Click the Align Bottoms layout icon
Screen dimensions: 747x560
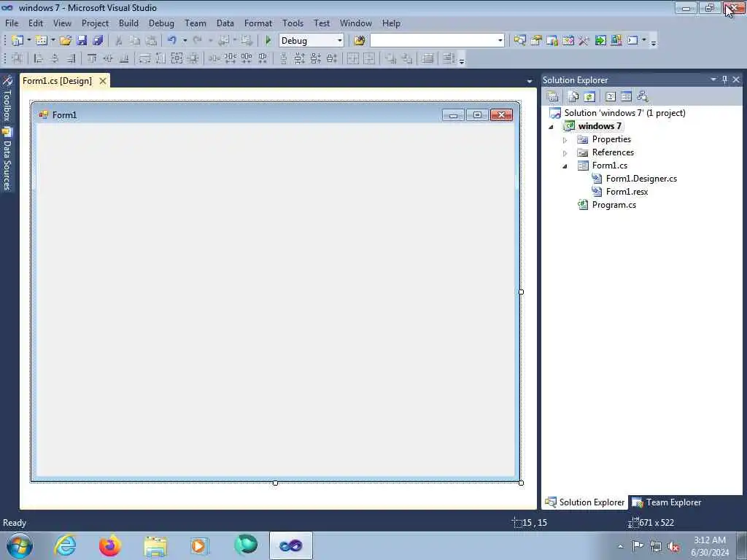124,58
